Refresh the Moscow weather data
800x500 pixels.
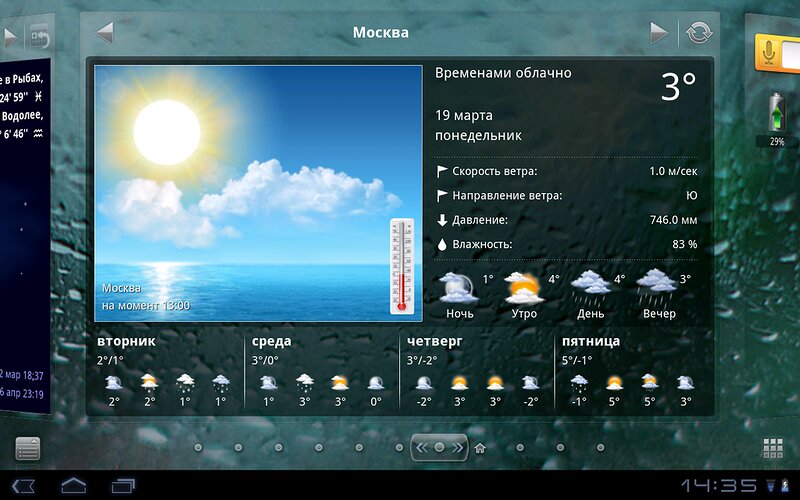point(698,33)
